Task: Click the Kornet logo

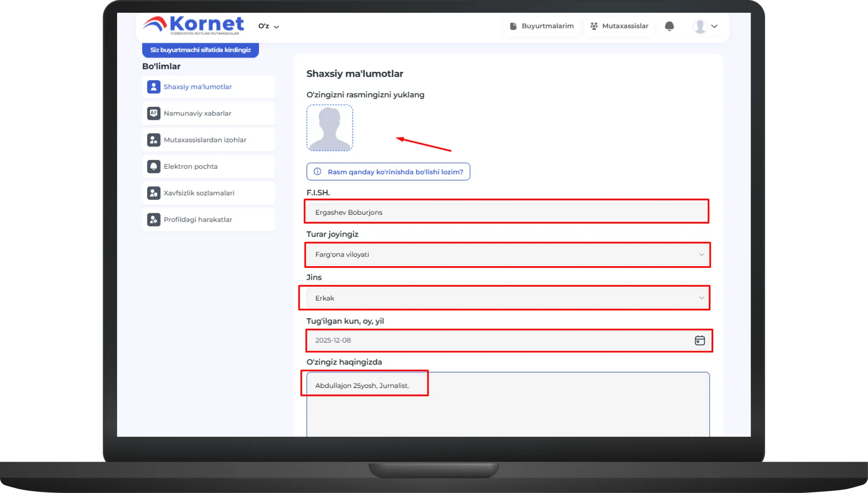Action: coord(193,25)
